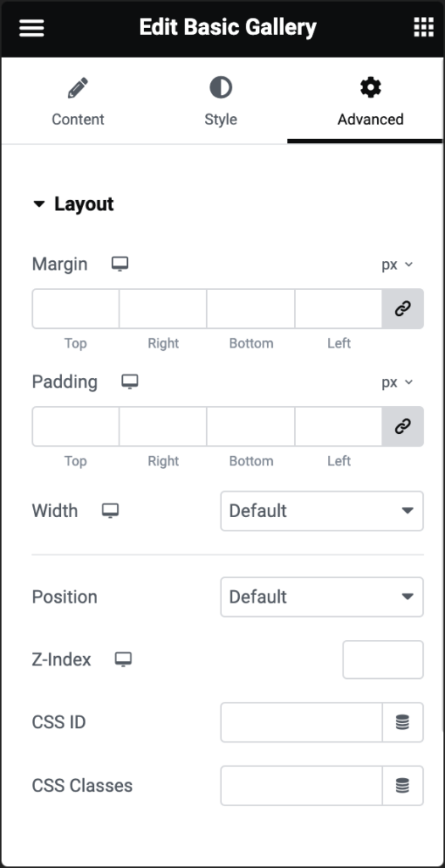Switch to the Style tab
The height and width of the screenshot is (868, 445).
(221, 103)
